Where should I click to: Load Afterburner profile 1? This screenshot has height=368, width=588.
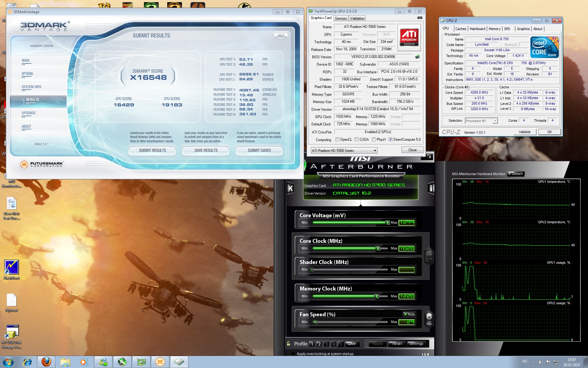pyautogui.click(x=312, y=344)
